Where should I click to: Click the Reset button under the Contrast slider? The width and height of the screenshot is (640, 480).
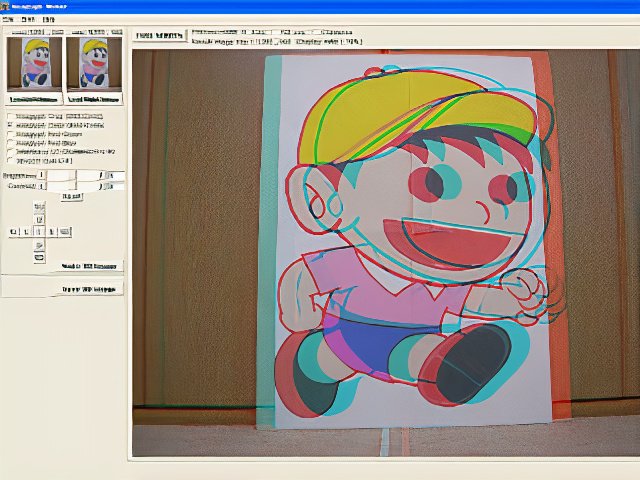72,197
